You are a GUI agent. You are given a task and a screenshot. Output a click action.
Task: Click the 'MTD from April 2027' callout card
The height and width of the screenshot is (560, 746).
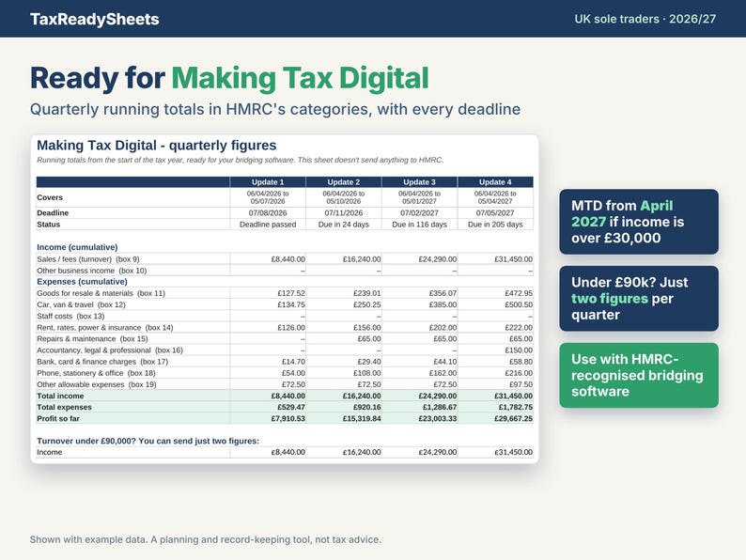coord(639,222)
